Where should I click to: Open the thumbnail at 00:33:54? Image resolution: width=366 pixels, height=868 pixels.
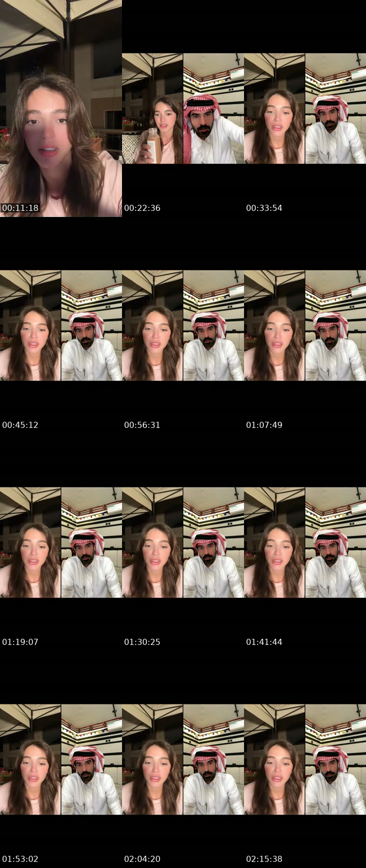pos(305,108)
